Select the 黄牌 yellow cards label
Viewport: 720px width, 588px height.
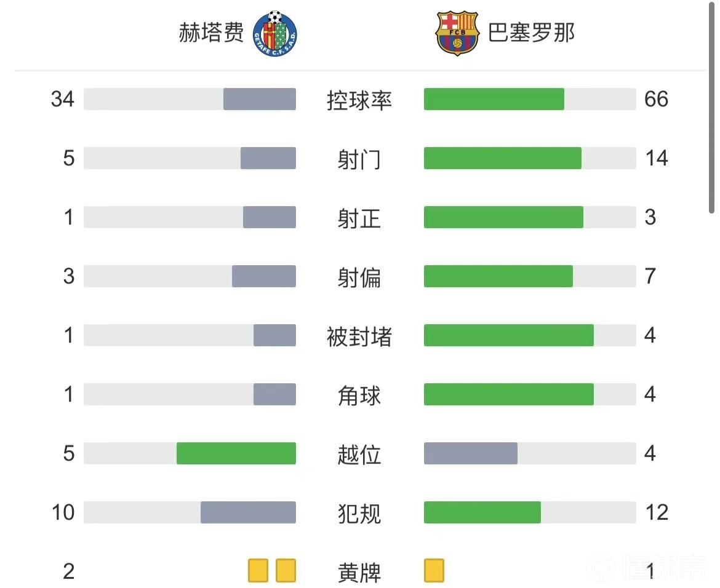click(359, 572)
